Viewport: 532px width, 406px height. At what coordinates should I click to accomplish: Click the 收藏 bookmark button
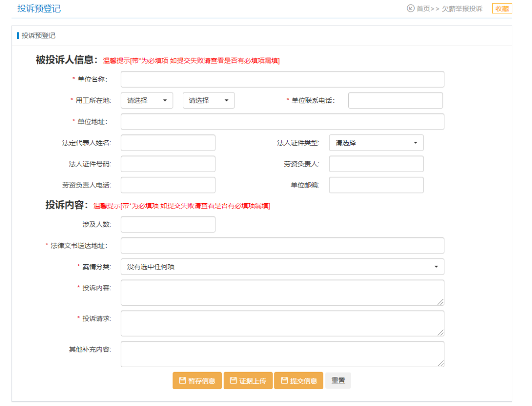tap(501, 8)
